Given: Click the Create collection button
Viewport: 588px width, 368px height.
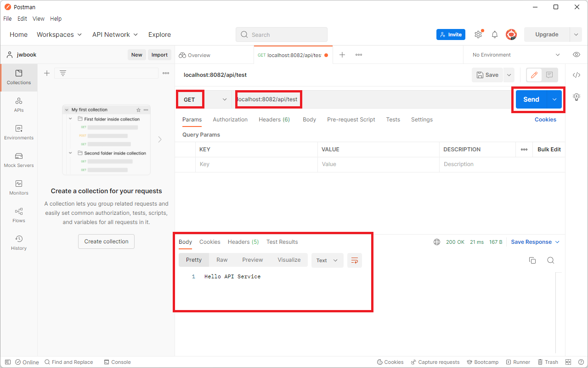Looking at the screenshot, I should (x=106, y=241).
